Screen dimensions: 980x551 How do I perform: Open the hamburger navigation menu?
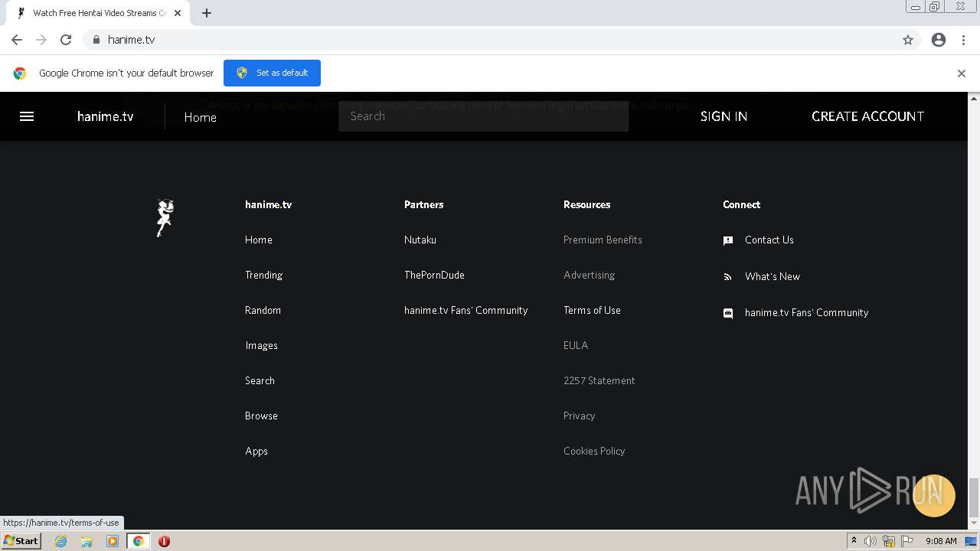(27, 116)
